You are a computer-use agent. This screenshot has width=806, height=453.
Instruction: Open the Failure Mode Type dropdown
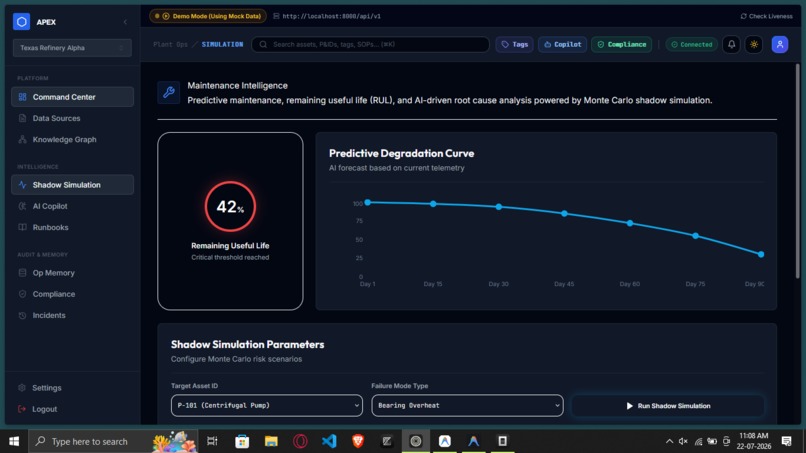(x=467, y=405)
